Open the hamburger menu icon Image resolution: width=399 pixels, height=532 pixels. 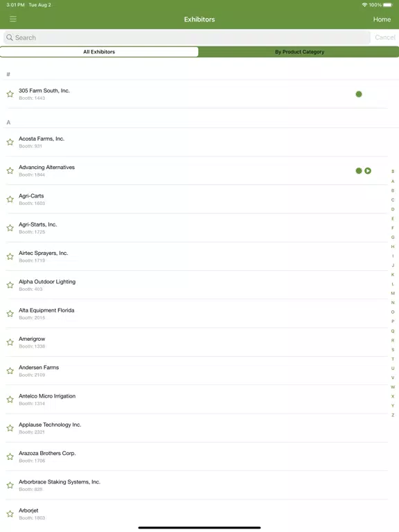click(13, 19)
